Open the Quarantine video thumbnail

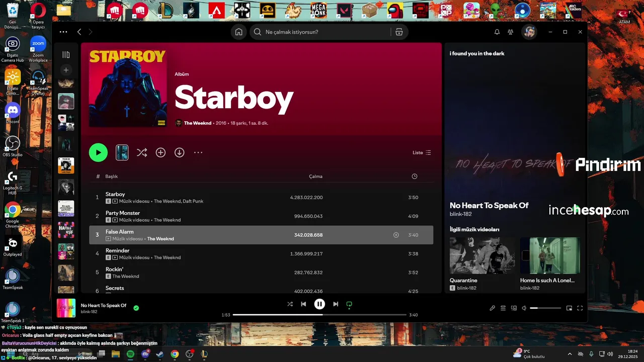[x=482, y=255]
